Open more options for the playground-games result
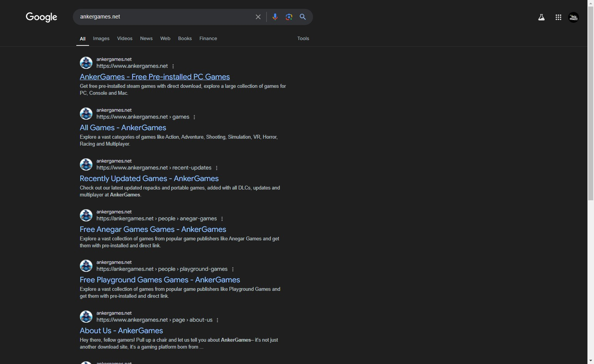The height and width of the screenshot is (364, 594). click(233, 269)
